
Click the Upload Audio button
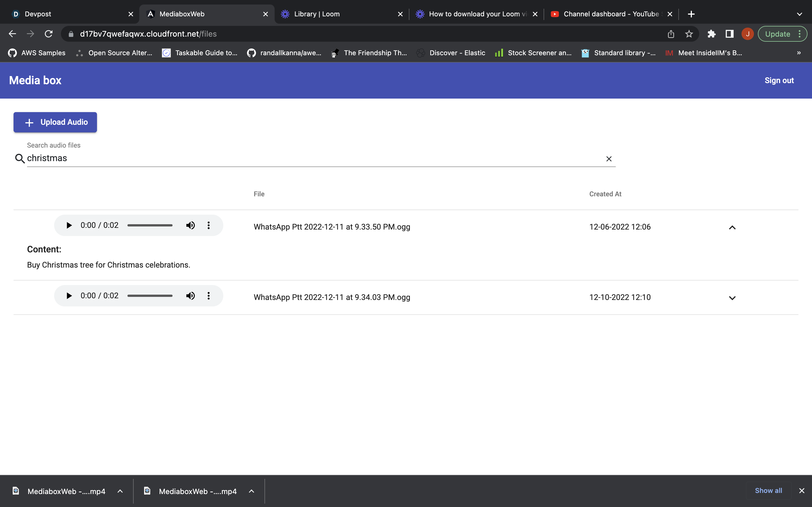point(55,123)
